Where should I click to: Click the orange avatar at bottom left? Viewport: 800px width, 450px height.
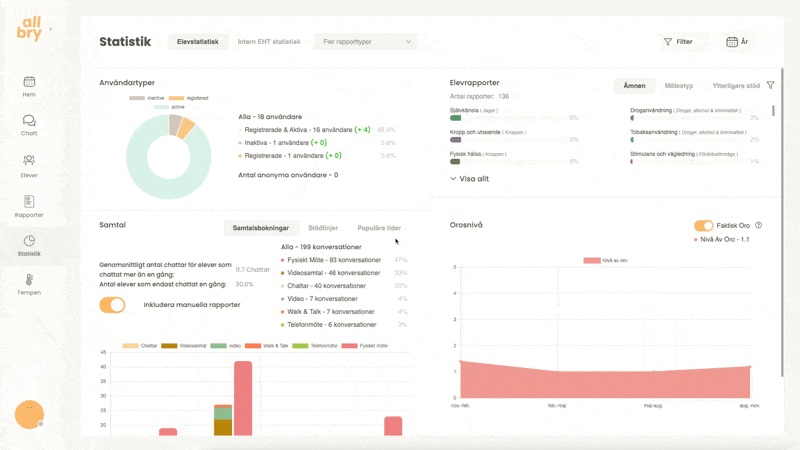[x=29, y=414]
